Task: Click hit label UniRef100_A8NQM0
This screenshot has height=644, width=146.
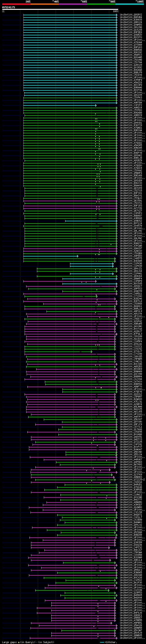Action: click(131, 502)
